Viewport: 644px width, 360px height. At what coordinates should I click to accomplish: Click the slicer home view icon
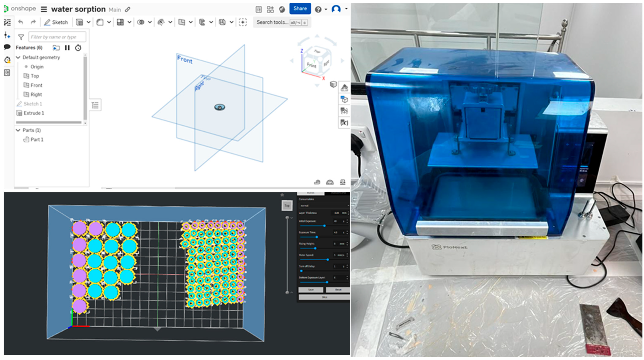282,195
